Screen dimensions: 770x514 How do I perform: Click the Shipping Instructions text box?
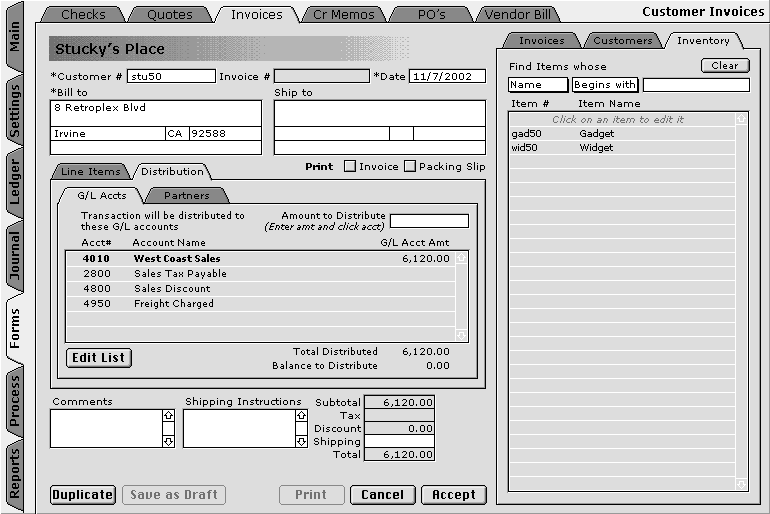click(240, 429)
